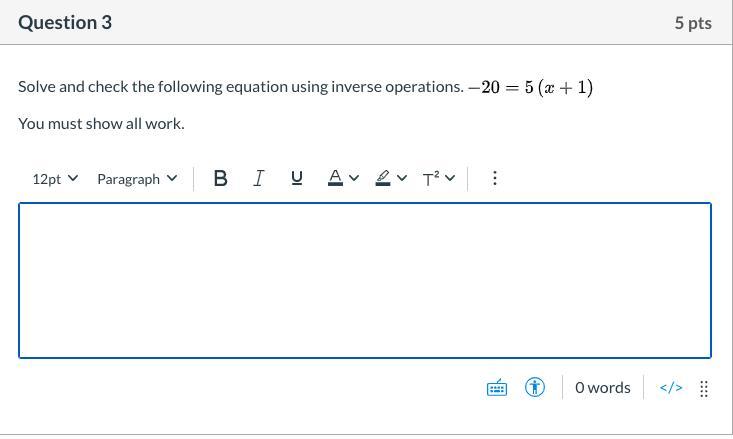Open the Paragraph block format dropdown
The image size is (733, 439).
click(137, 178)
